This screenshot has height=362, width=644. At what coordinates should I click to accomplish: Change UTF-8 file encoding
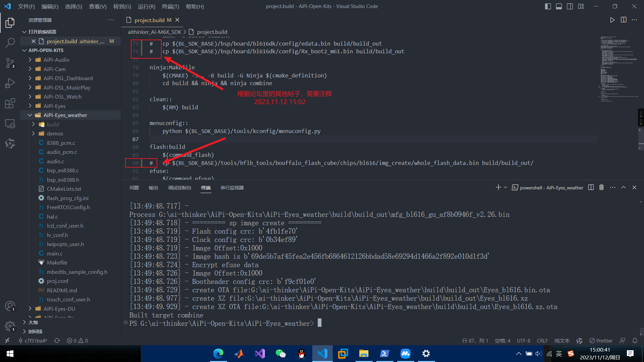tap(524, 341)
